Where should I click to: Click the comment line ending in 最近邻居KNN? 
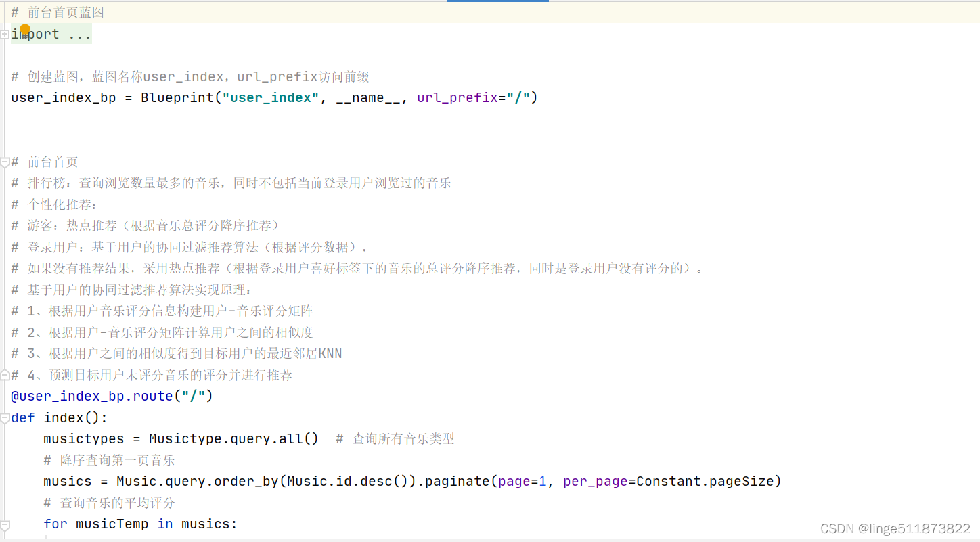coord(177,353)
